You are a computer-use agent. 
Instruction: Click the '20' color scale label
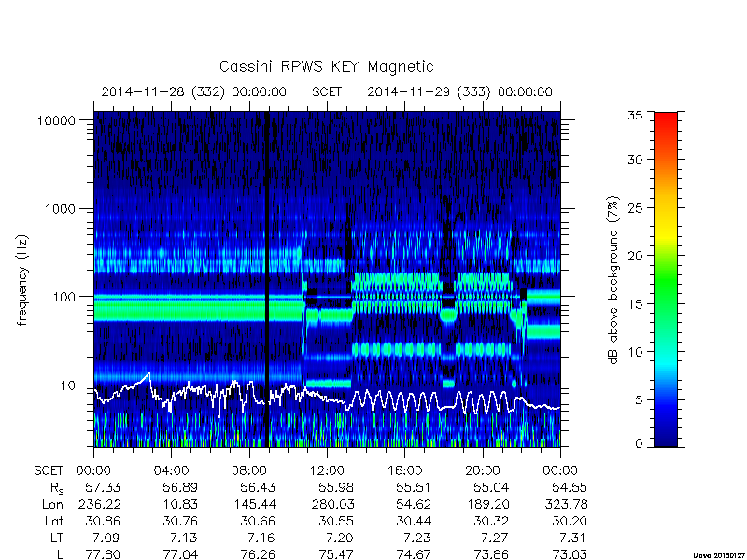635,256
